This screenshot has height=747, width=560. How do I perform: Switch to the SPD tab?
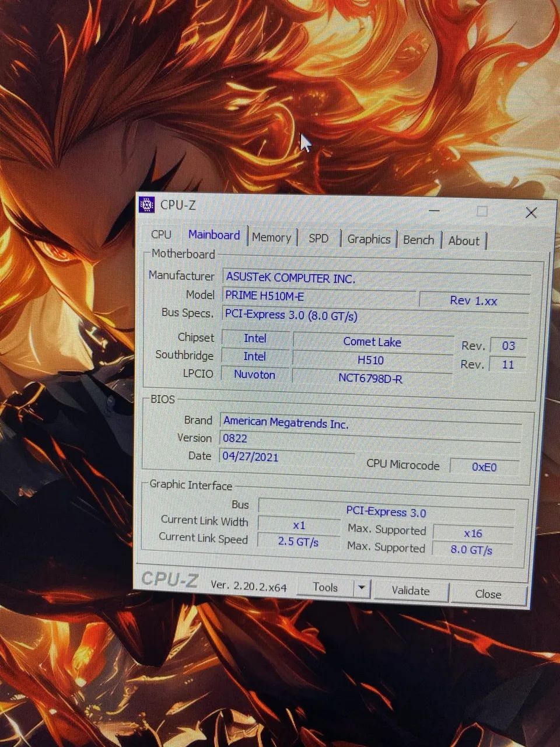coord(318,238)
